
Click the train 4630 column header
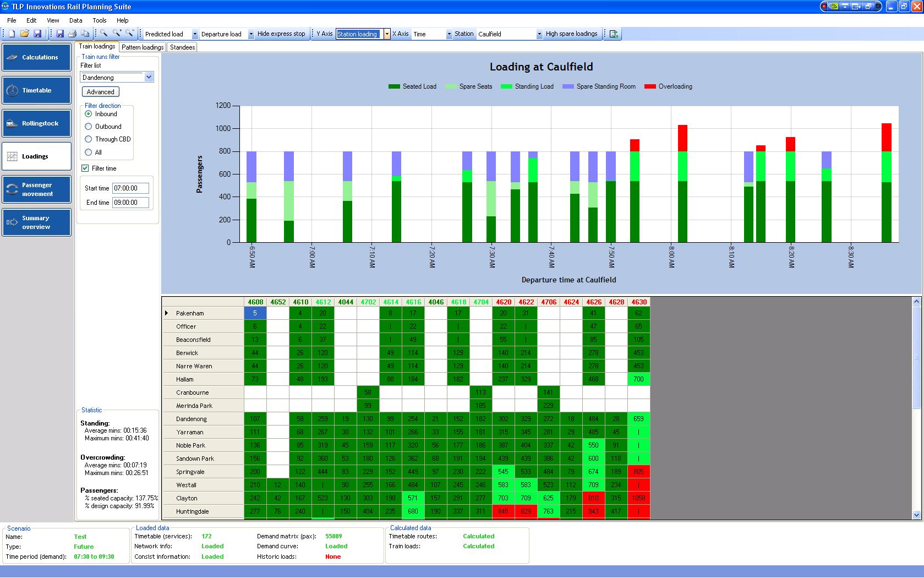[639, 302]
